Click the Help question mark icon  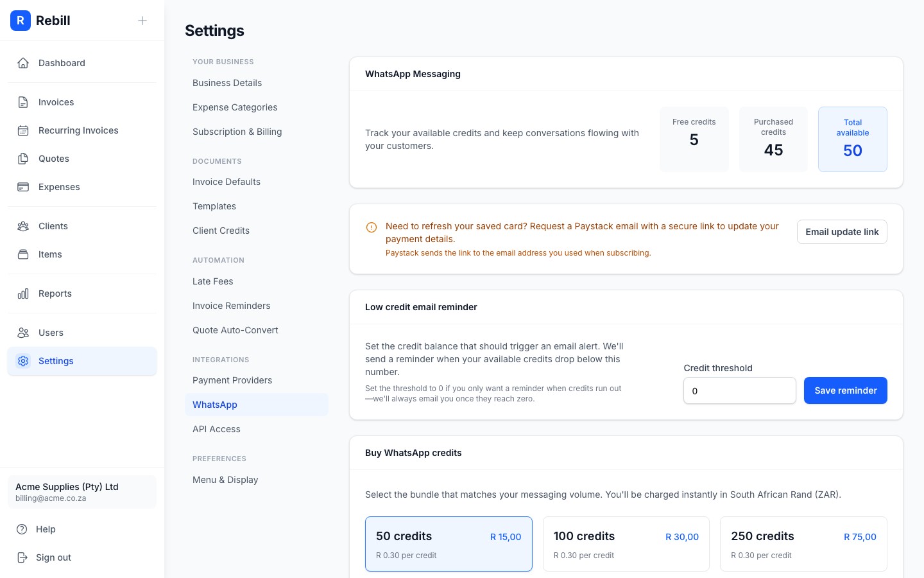tap(22, 529)
